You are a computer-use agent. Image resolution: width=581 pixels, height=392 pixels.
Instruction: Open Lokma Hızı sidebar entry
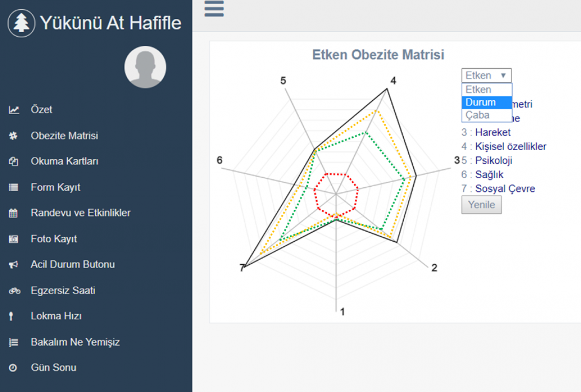tap(56, 316)
